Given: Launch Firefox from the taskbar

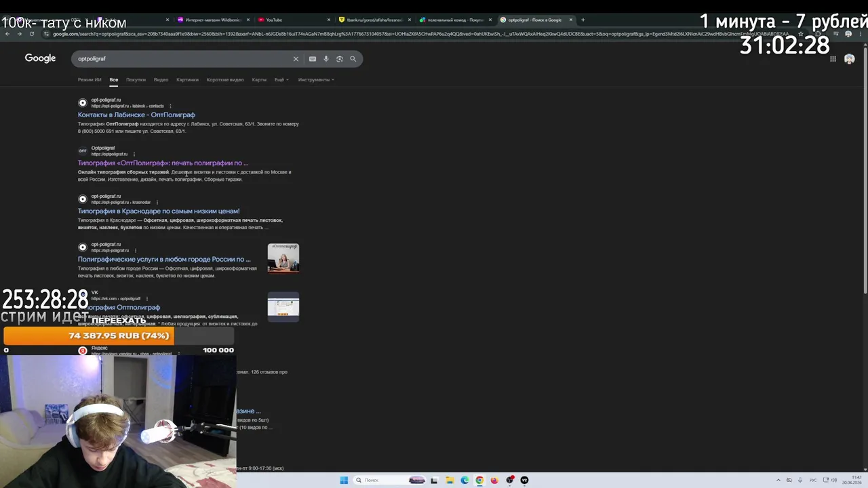Looking at the screenshot, I should (x=494, y=480).
